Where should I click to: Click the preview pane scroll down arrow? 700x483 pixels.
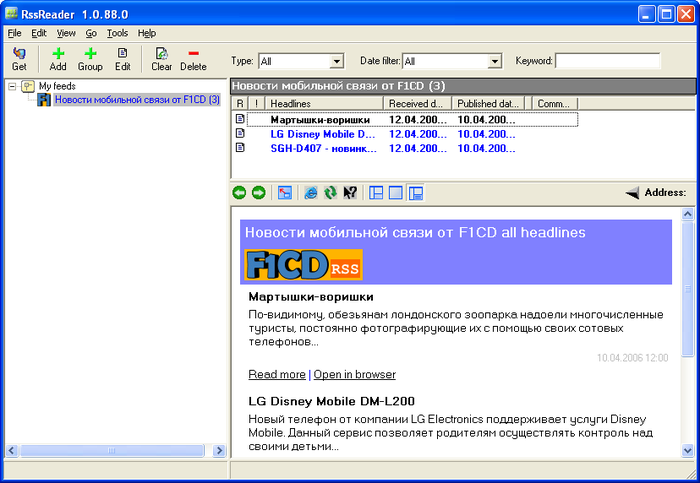click(x=688, y=450)
